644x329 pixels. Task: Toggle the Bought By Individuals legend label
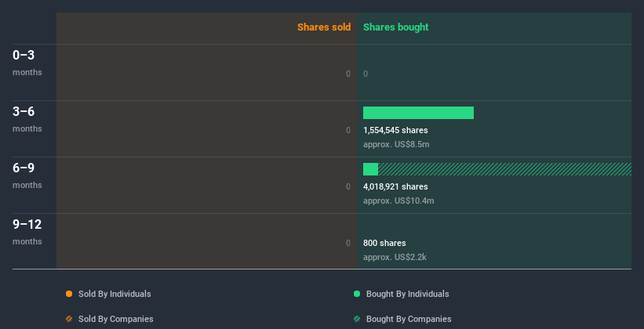(407, 294)
